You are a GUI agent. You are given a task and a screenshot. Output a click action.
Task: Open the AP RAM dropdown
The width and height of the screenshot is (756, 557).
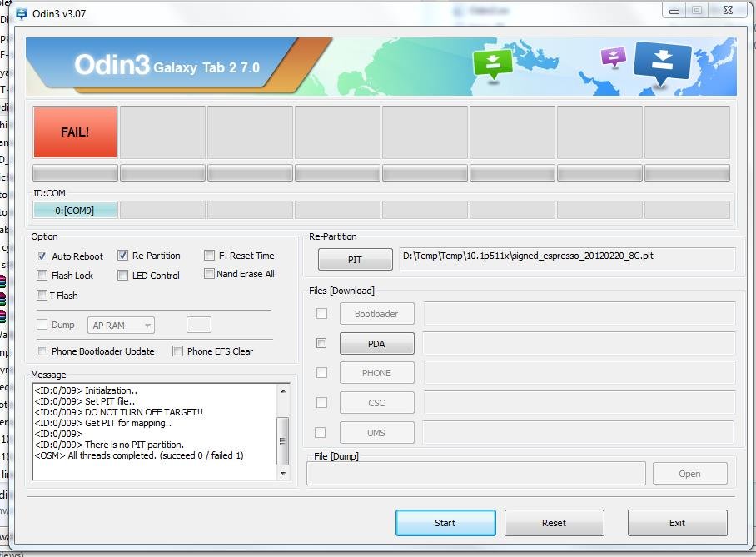121,326
